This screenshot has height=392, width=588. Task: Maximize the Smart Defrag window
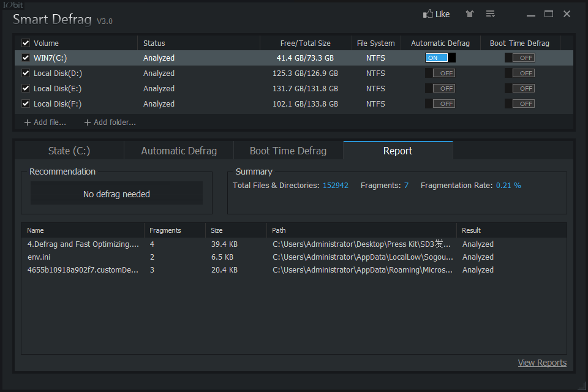point(549,14)
